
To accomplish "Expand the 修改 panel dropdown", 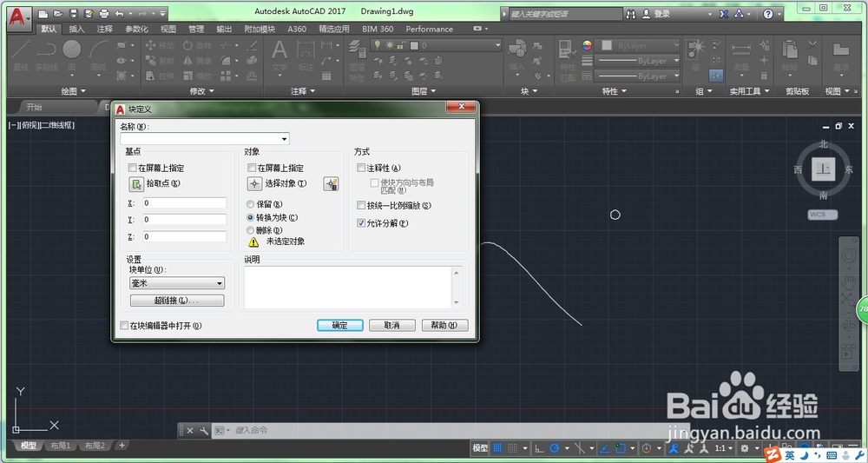I will (202, 91).
